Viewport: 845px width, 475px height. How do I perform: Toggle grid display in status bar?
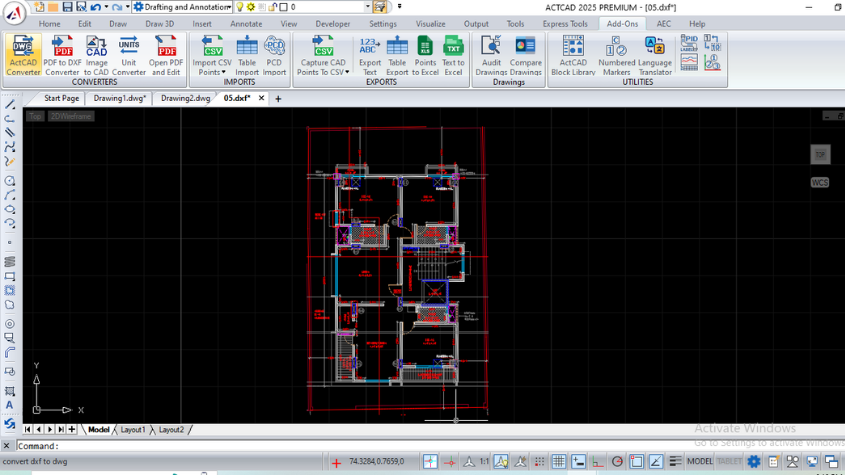[558, 462]
